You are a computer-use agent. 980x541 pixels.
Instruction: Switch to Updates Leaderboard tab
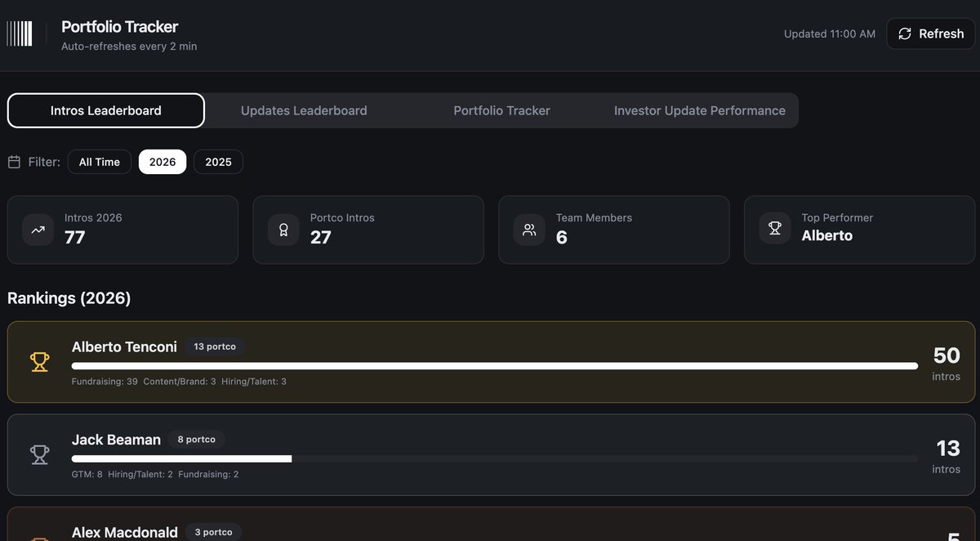point(304,110)
